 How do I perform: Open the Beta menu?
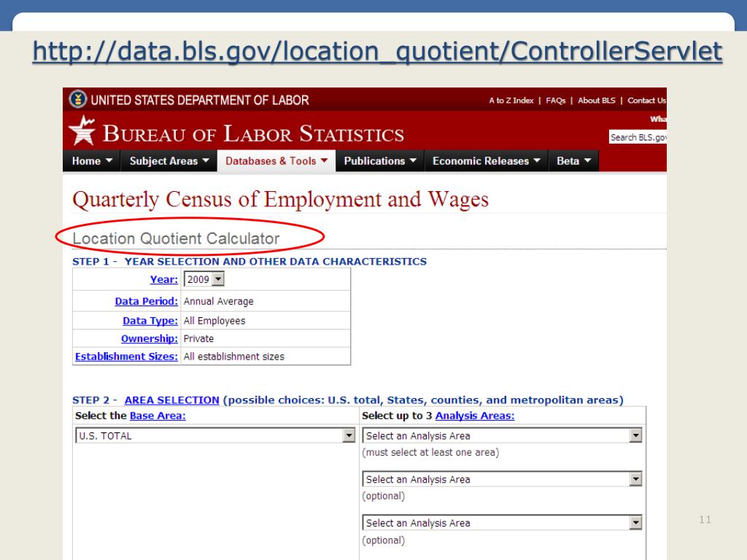[573, 161]
